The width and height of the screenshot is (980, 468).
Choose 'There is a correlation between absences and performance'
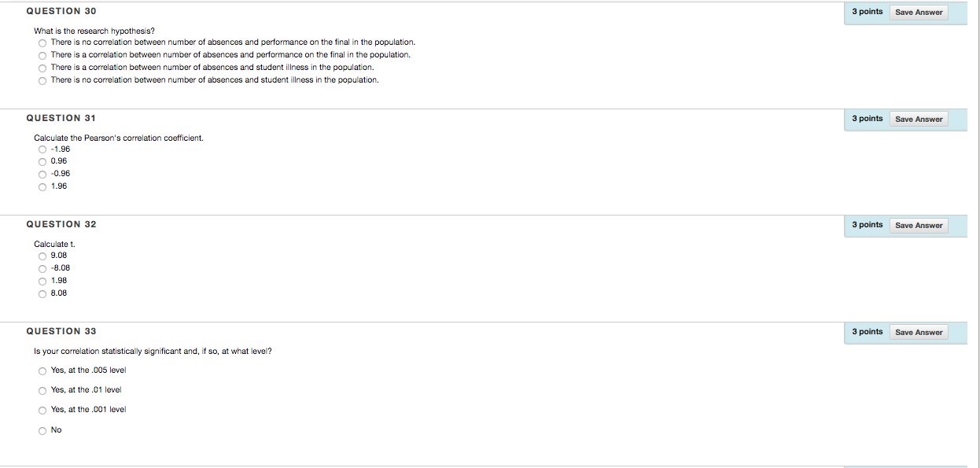click(x=42, y=55)
